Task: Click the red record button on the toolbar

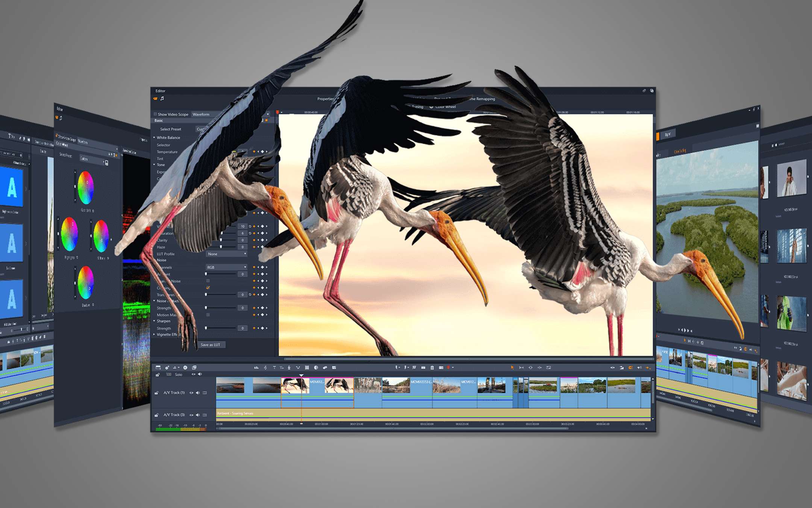Action: coord(448,367)
